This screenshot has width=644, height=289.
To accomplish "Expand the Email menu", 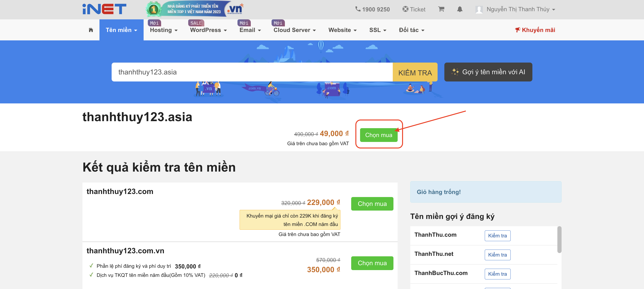I will (x=250, y=30).
